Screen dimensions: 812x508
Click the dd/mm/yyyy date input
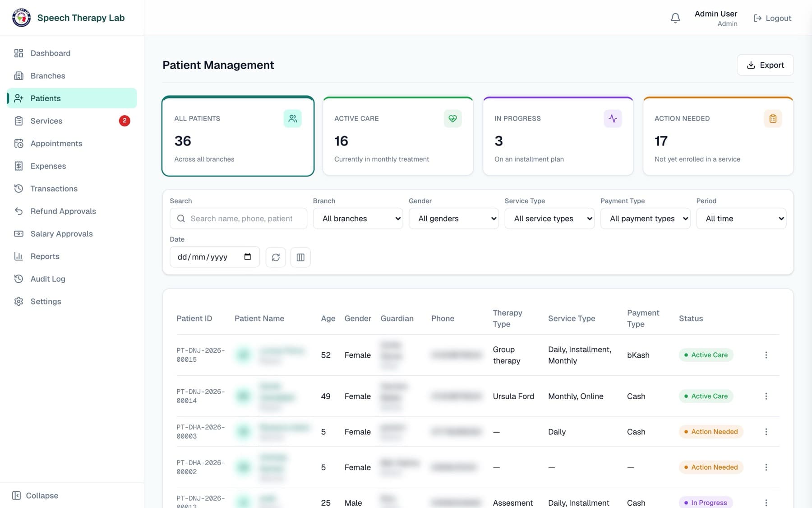[x=214, y=257]
